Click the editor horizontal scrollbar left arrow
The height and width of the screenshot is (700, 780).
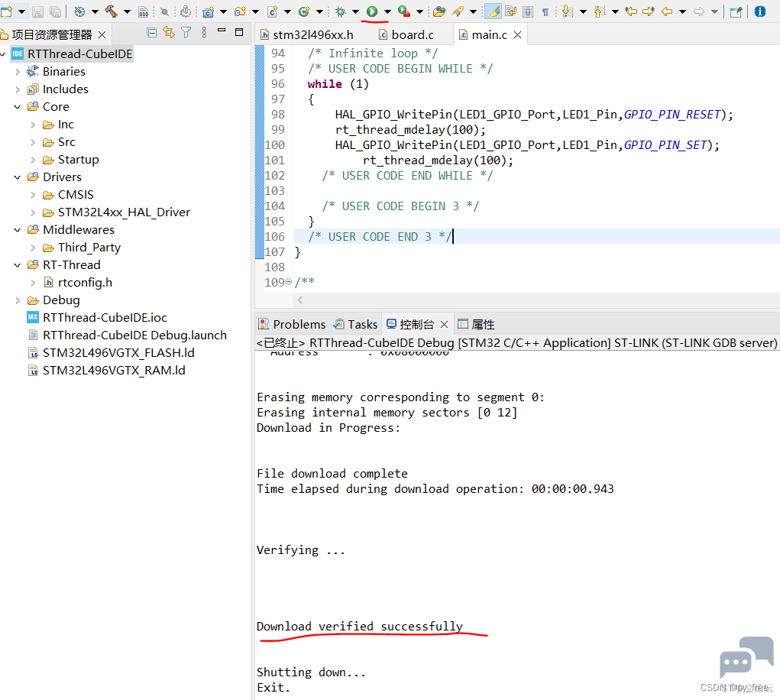coord(300,300)
